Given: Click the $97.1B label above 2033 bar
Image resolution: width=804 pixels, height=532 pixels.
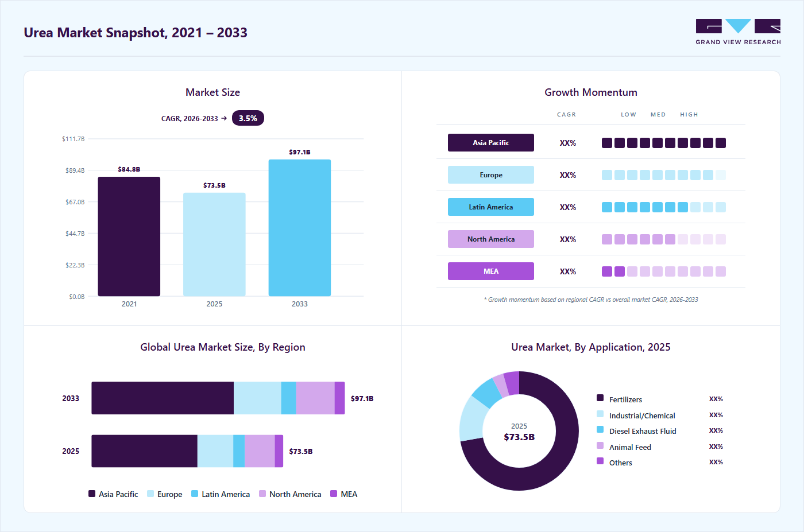Looking at the screenshot, I should [x=300, y=152].
